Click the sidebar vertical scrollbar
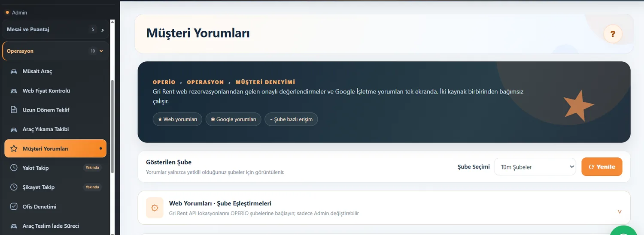This screenshot has width=644, height=235. tap(112, 127)
